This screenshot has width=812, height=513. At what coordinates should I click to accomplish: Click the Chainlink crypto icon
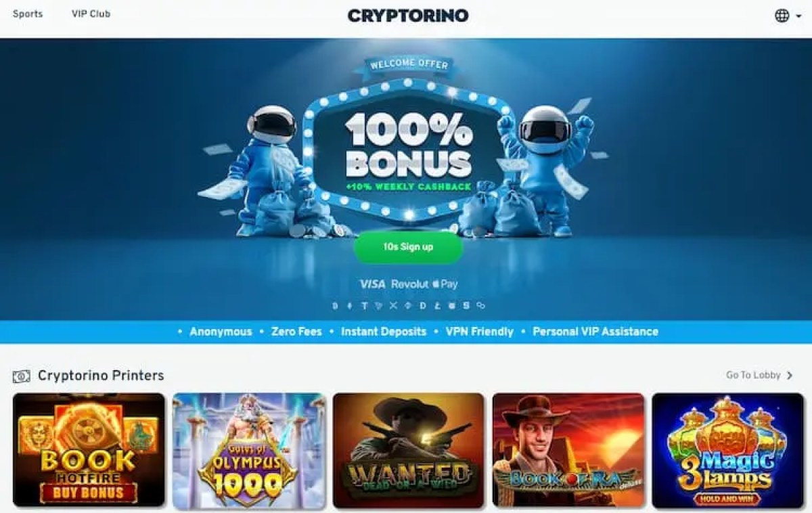pos(480,306)
